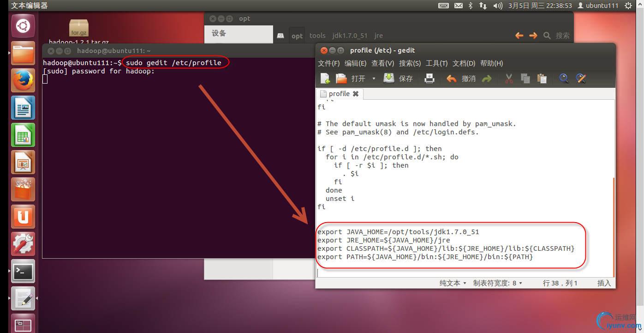Open the 文件(F) menu
Screen dimensions: 644x333
point(329,63)
